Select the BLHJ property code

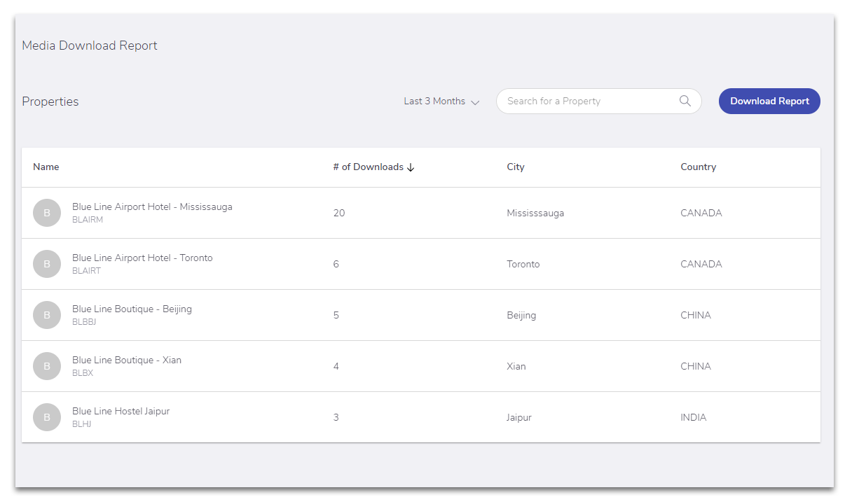tap(82, 424)
